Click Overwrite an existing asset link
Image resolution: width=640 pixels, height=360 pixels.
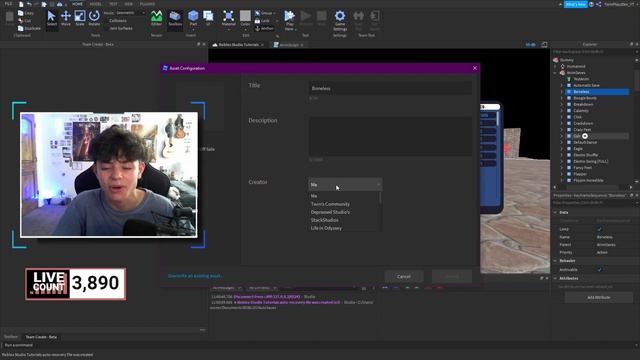pos(195,276)
